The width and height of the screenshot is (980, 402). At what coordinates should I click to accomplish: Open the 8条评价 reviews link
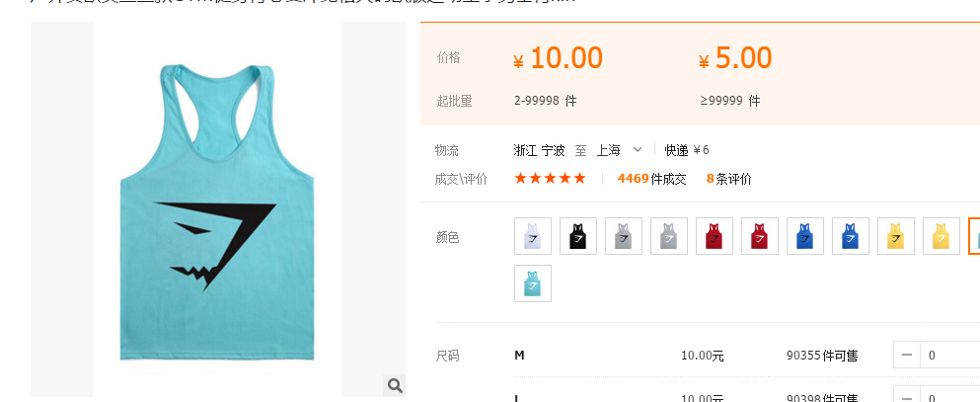click(728, 179)
